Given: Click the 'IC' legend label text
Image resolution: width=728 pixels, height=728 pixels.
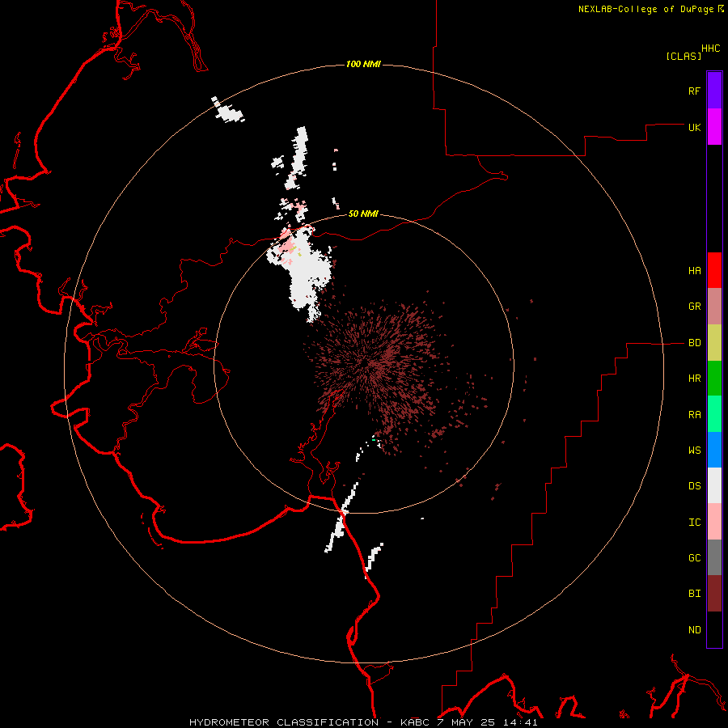Looking at the screenshot, I should click(x=694, y=523).
